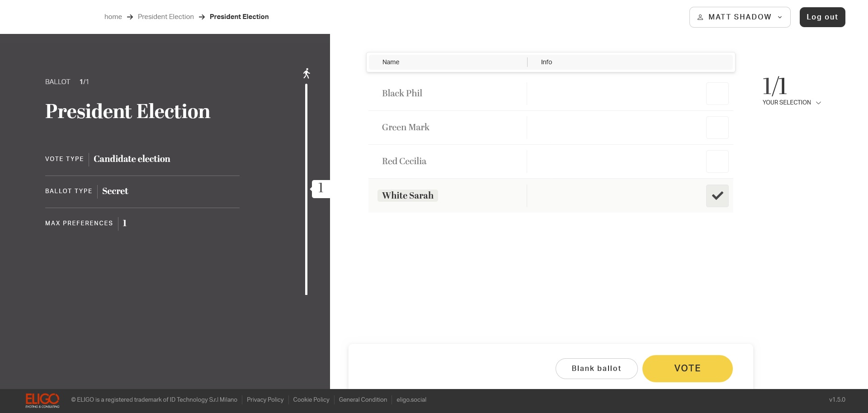
Task: Click the White Sarah candidate name
Action: [x=408, y=195]
